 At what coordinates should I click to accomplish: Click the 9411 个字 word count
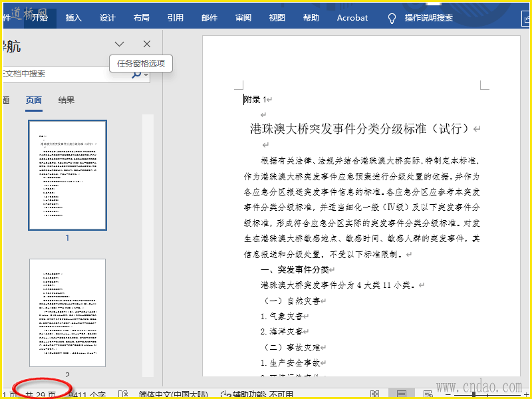coord(87,394)
